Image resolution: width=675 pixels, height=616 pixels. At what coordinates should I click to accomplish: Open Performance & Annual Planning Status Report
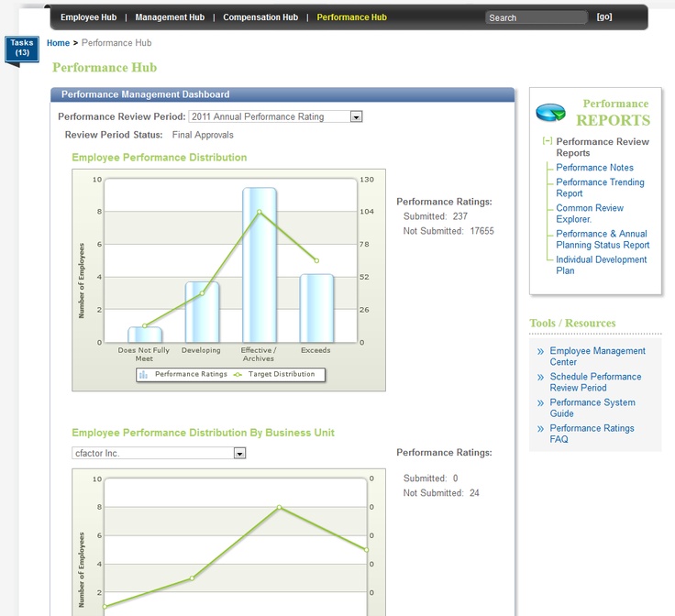603,239
